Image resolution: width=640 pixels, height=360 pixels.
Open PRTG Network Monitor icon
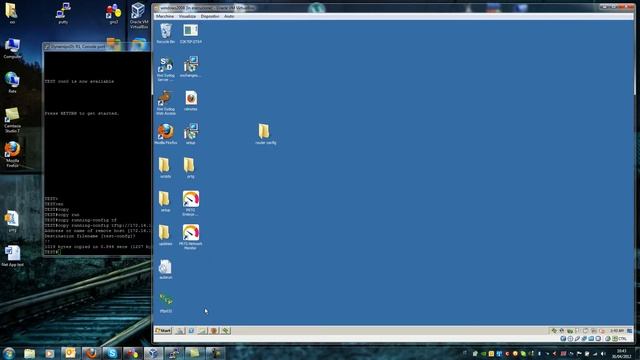point(191,237)
